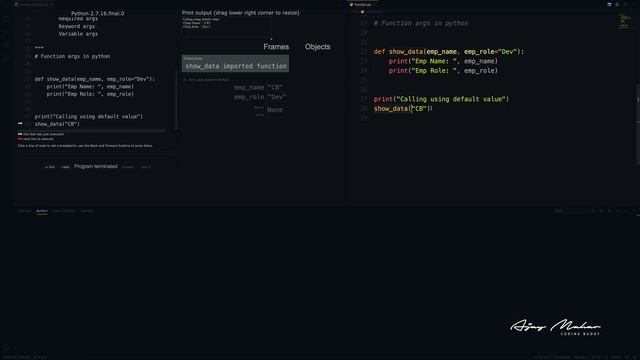This screenshot has height=360, width=640.
Task: Jump to last step in Python visualizer
Action: click(146, 167)
